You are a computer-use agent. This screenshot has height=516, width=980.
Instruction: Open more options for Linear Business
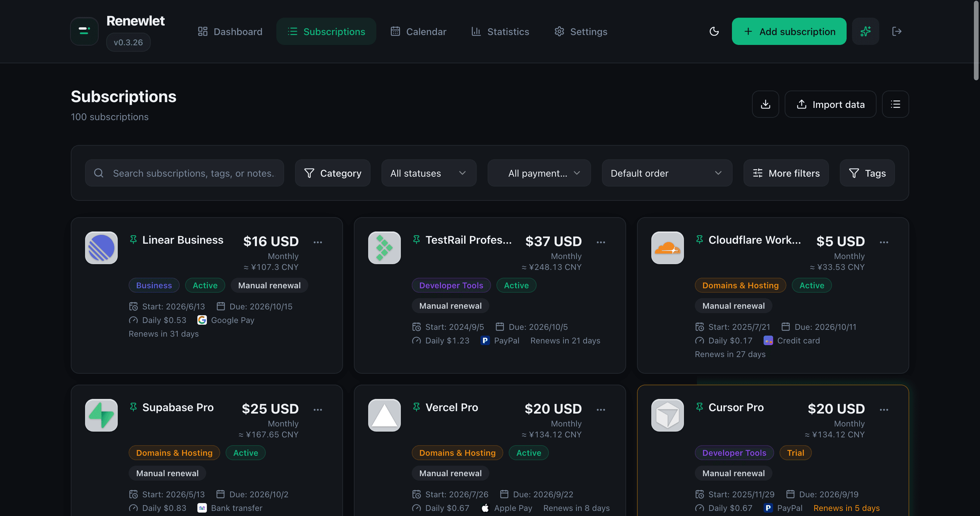[x=318, y=242]
